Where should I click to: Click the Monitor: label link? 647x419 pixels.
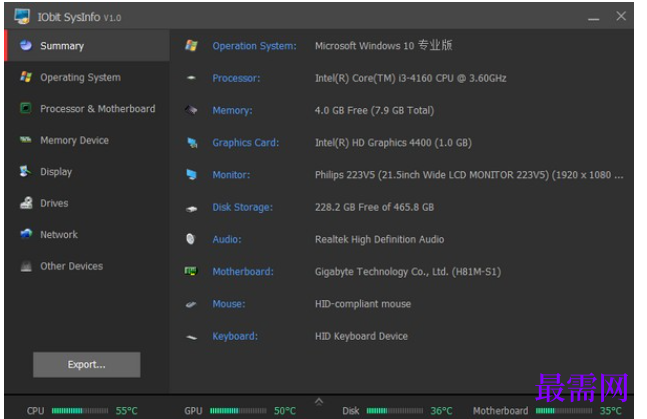point(231,175)
